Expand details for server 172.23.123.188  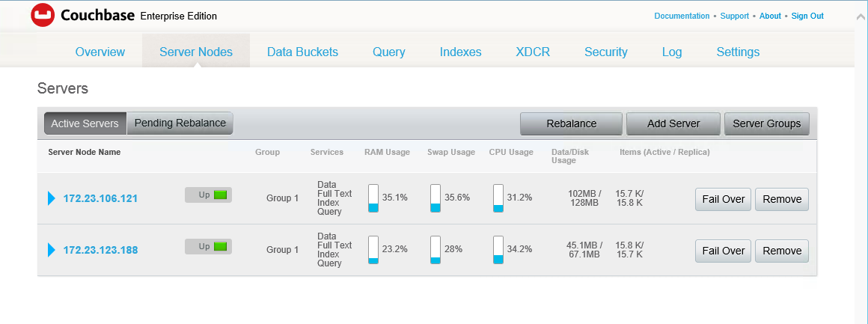click(52, 250)
